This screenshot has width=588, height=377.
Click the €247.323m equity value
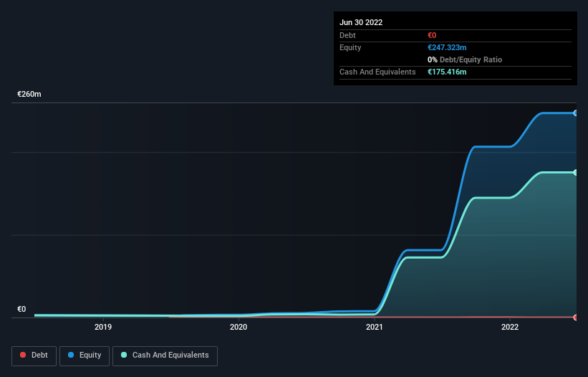(447, 47)
